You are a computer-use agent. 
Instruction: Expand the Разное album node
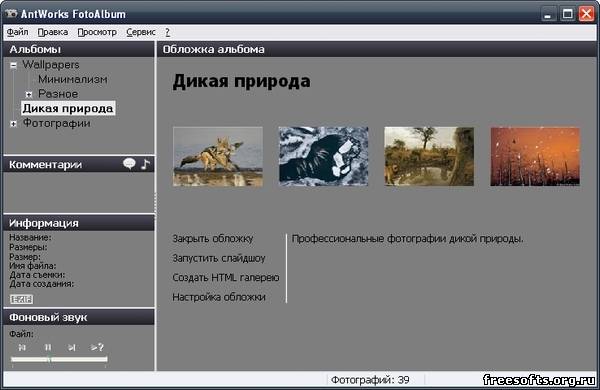29,94
